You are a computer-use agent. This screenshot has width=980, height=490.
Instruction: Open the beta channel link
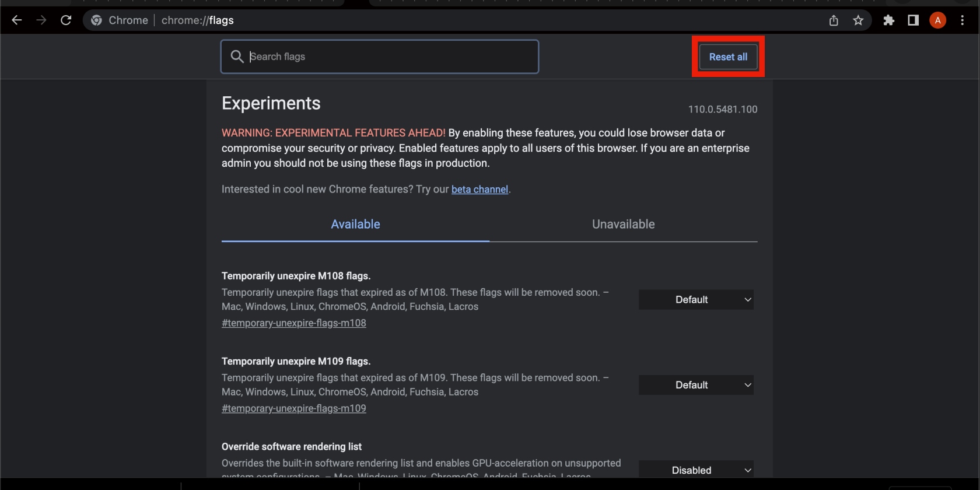click(x=480, y=190)
